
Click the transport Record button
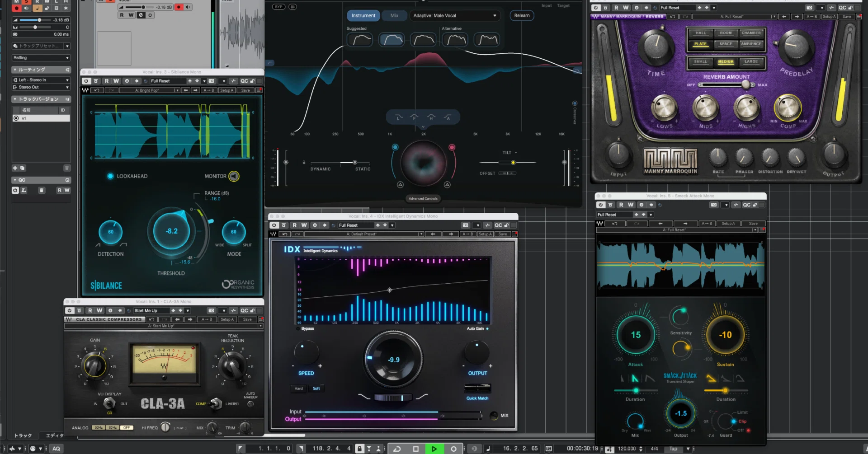click(x=453, y=449)
